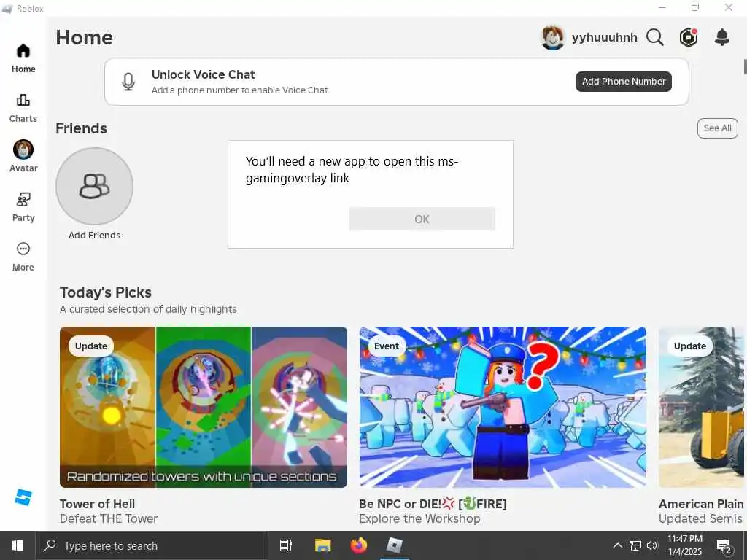The height and width of the screenshot is (560, 747).
Task: Expand the system tray hidden icons arrow
Action: coord(617,545)
